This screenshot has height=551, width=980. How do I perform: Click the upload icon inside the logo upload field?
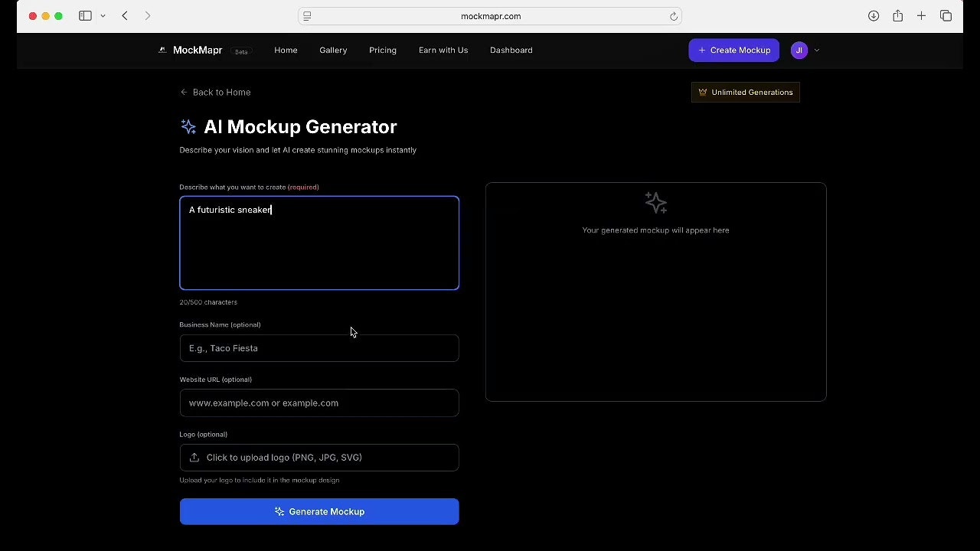pos(194,457)
